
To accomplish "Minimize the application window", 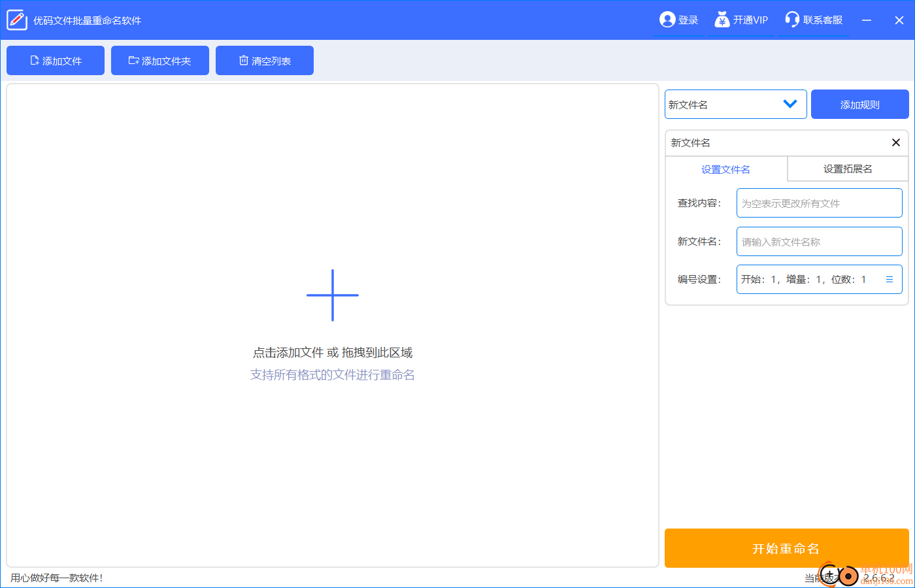I will (867, 20).
